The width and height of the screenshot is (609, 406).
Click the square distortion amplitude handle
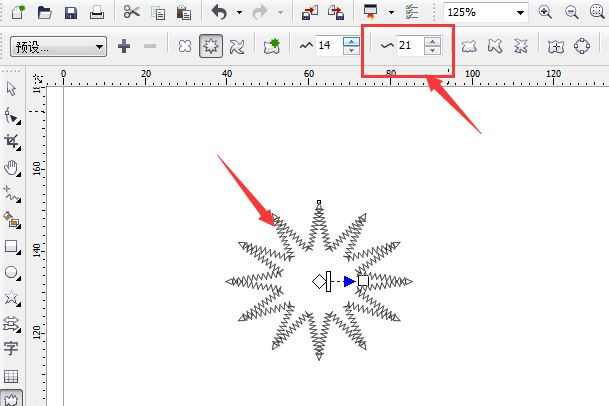point(364,281)
